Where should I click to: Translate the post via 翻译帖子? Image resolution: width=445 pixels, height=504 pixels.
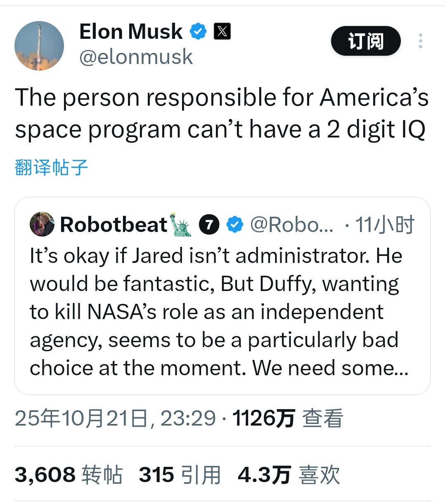pos(51,167)
